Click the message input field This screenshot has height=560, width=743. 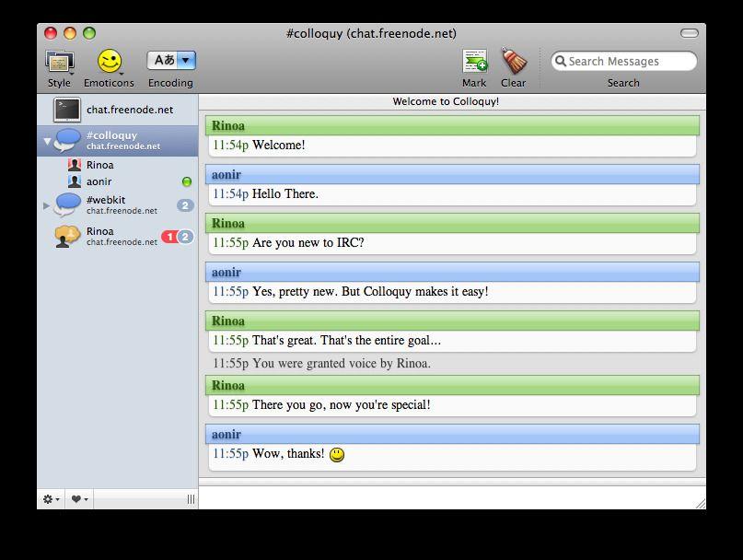[x=452, y=497]
